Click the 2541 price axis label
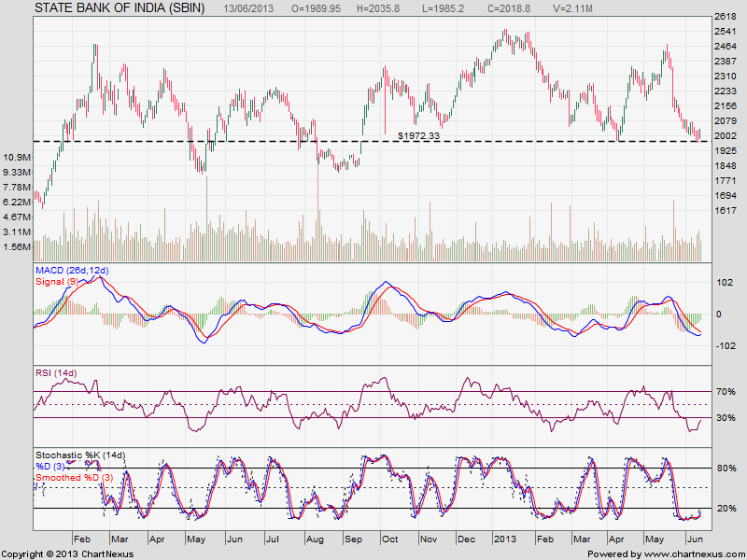Screen dimensions: 747x560 [726, 32]
